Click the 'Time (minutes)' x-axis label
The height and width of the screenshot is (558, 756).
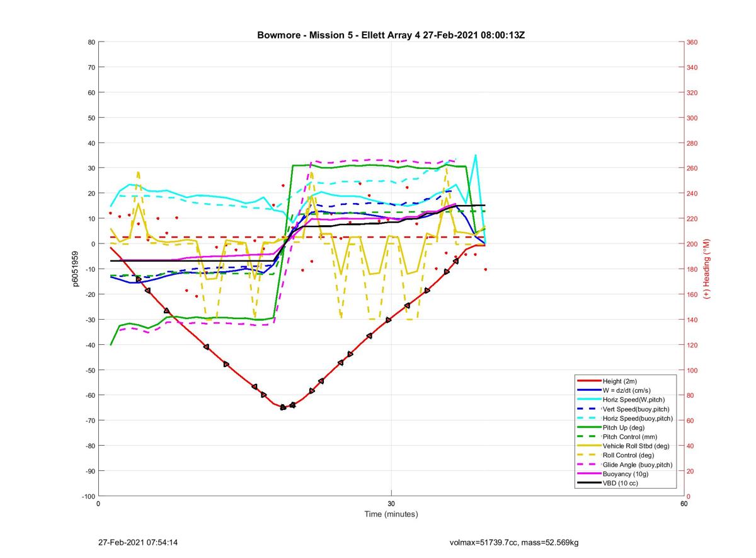coord(391,514)
